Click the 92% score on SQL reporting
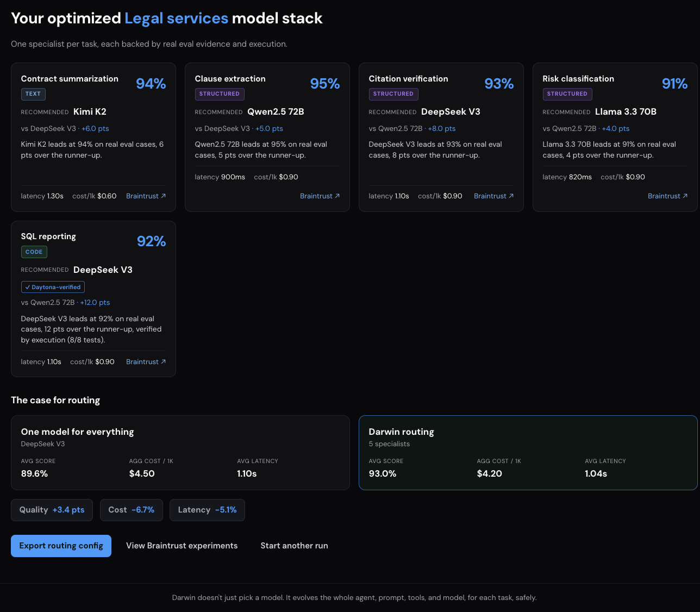This screenshot has height=612, width=700. pyautogui.click(x=152, y=241)
